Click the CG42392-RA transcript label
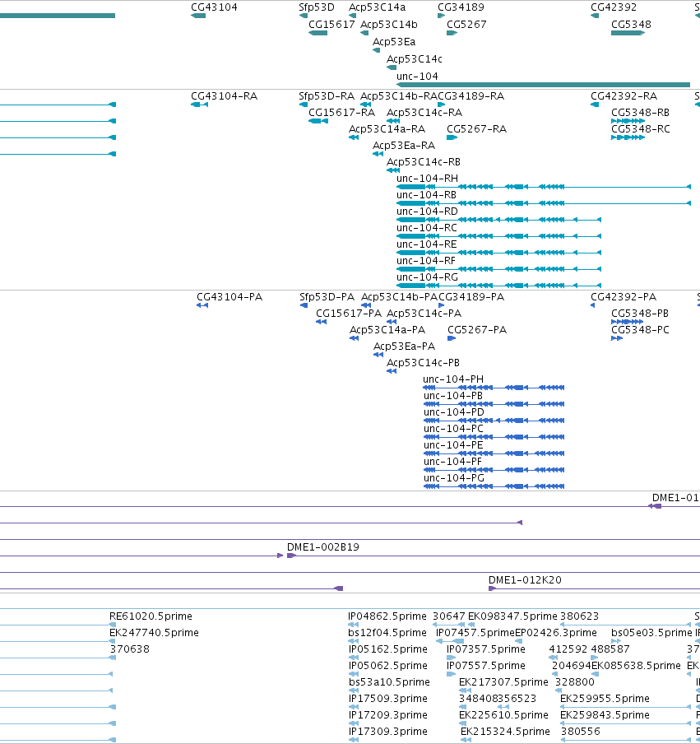700x744 pixels. pyautogui.click(x=624, y=95)
